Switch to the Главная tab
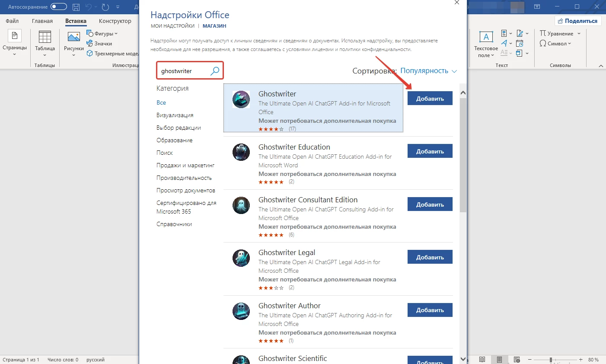 click(x=42, y=21)
